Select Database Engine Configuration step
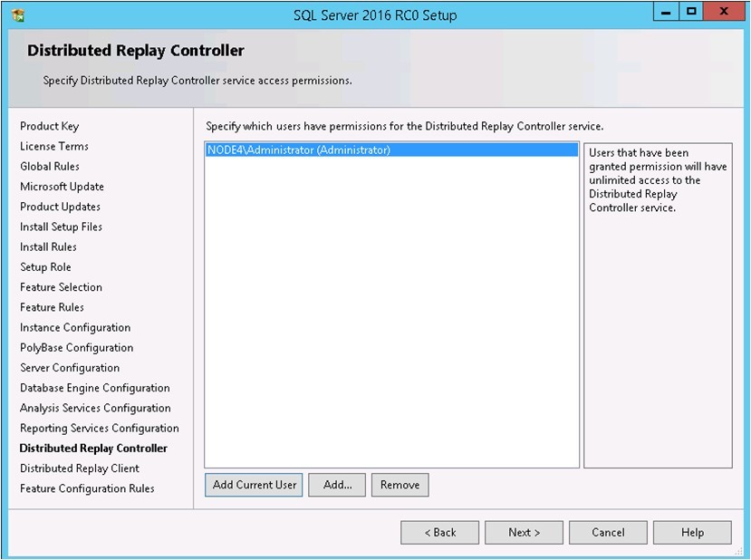Viewport: 751px width, 560px height. tap(95, 388)
